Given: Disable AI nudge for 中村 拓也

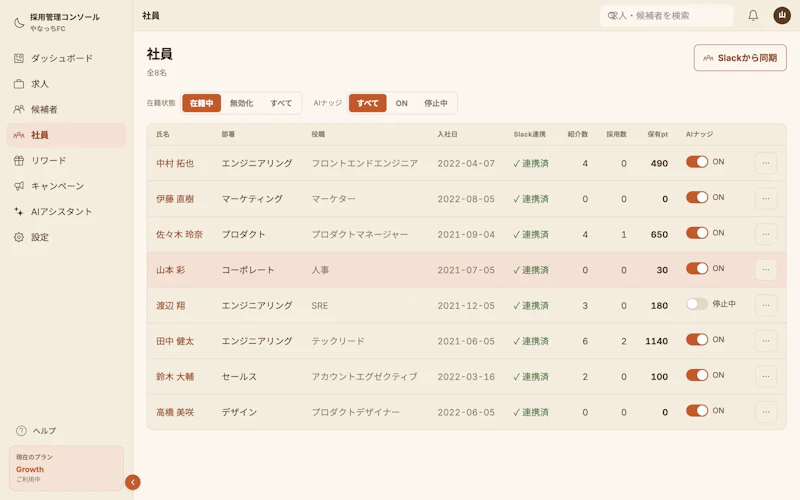Looking at the screenshot, I should coord(697,162).
